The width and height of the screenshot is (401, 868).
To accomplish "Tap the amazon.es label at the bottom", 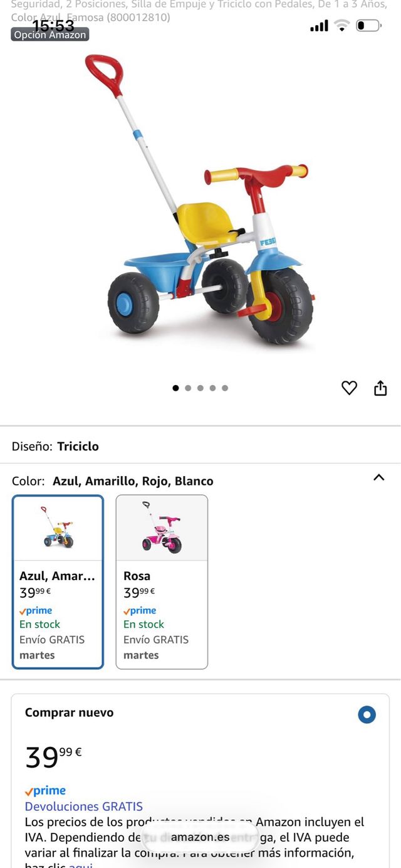I will (x=200, y=837).
